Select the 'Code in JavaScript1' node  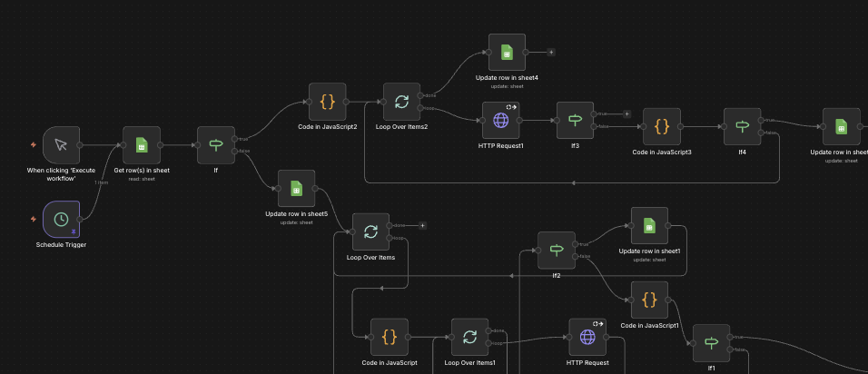[649, 300]
